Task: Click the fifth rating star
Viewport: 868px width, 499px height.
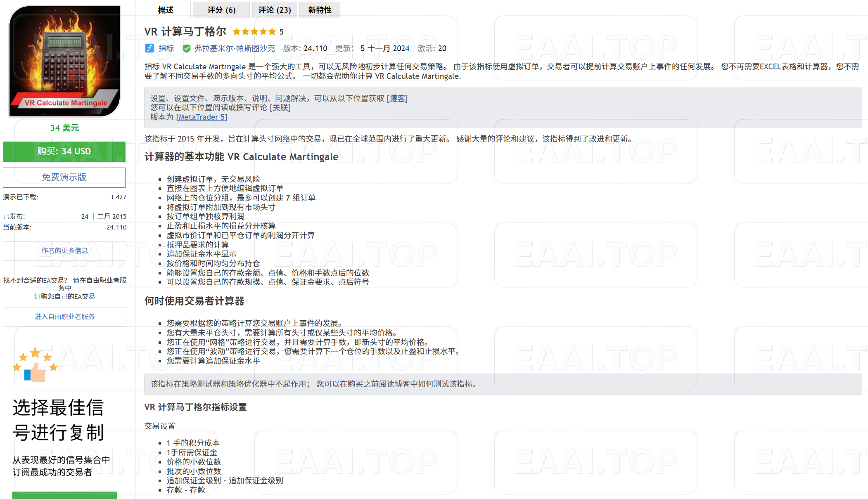Action: 273,31
